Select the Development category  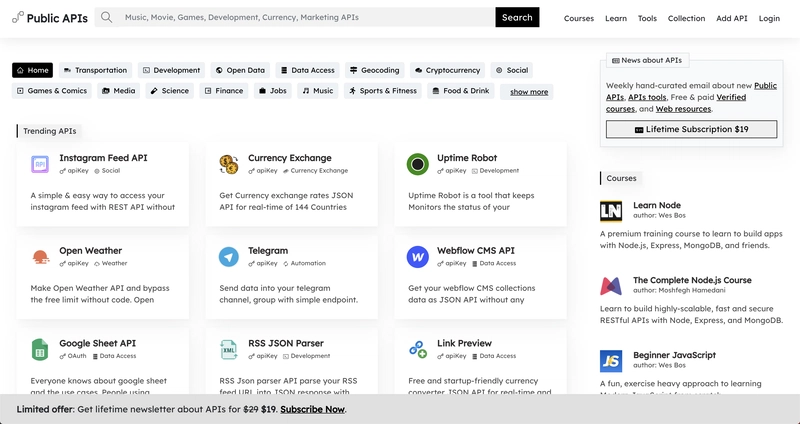coord(171,70)
